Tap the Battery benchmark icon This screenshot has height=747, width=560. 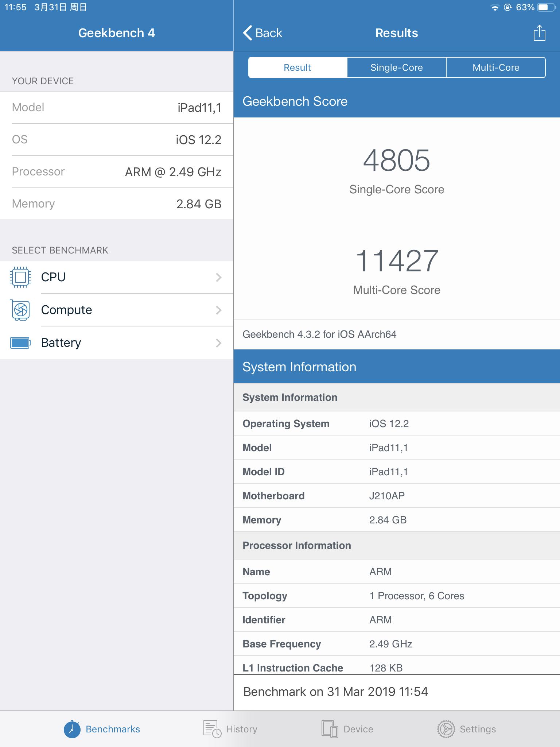[x=20, y=343]
